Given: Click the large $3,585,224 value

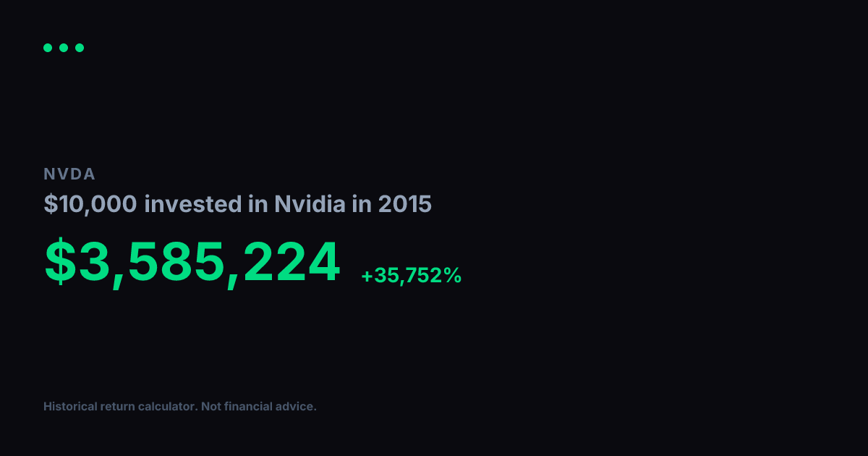Looking at the screenshot, I should (192, 262).
